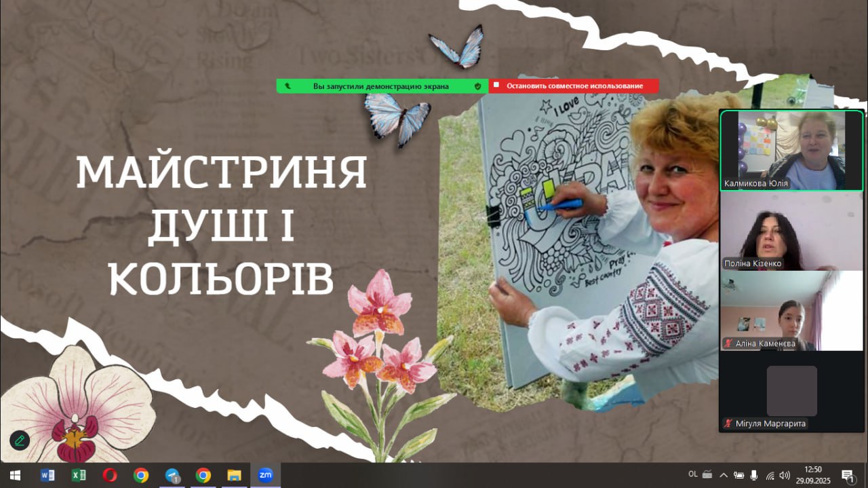868x488 pixels.
Task: Open the Windows Start menu
Action: tap(15, 475)
